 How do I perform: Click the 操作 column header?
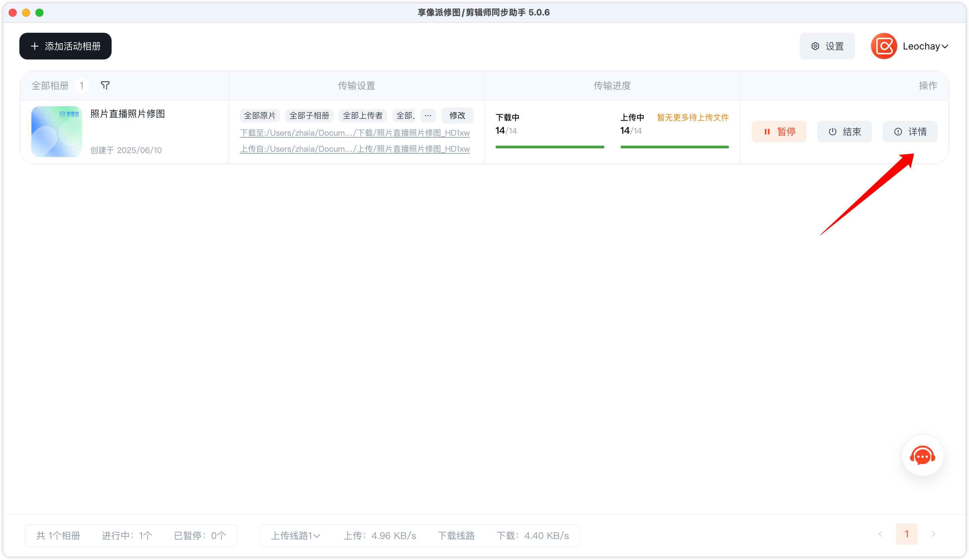[x=928, y=86]
